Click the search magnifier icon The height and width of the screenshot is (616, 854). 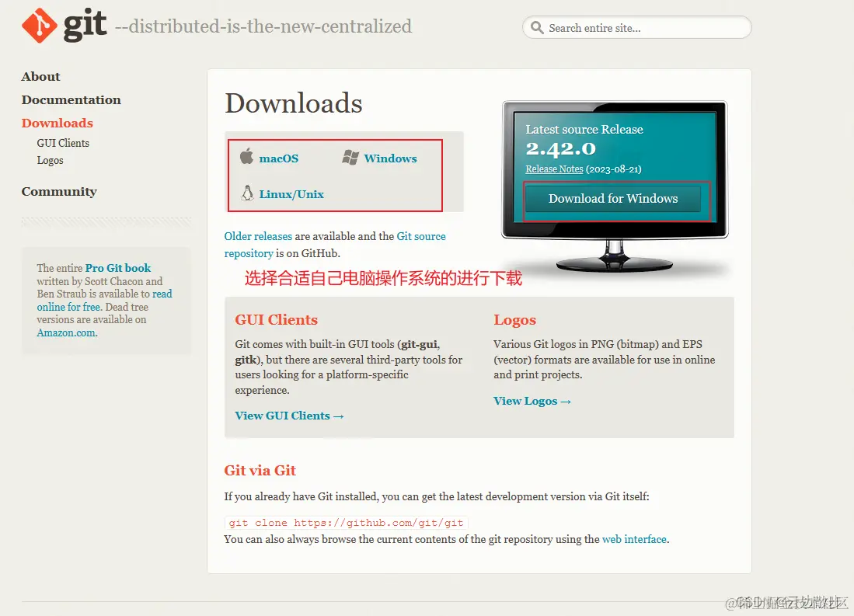point(537,27)
